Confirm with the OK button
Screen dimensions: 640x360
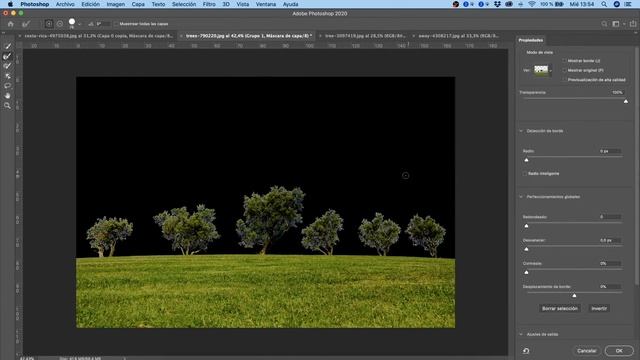pyautogui.click(x=619, y=351)
